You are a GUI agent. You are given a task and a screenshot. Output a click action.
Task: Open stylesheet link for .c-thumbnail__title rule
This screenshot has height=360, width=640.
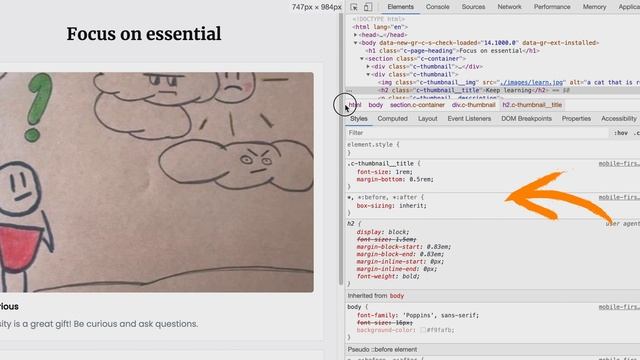619,164
